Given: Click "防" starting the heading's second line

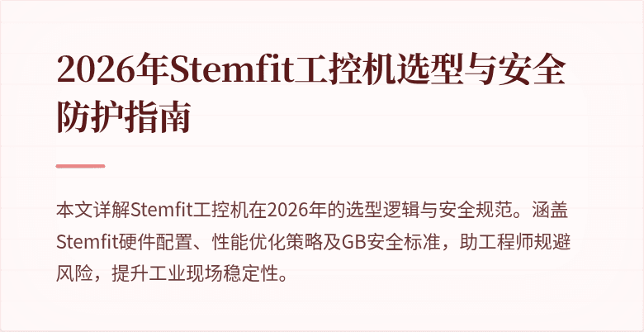Looking at the screenshot, I should click(x=73, y=118).
